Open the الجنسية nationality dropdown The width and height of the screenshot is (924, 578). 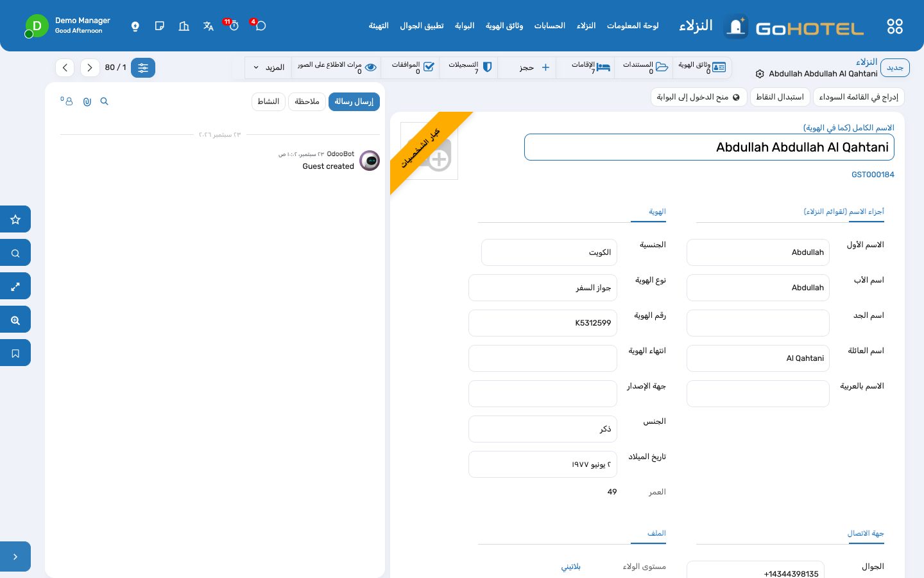pos(549,252)
